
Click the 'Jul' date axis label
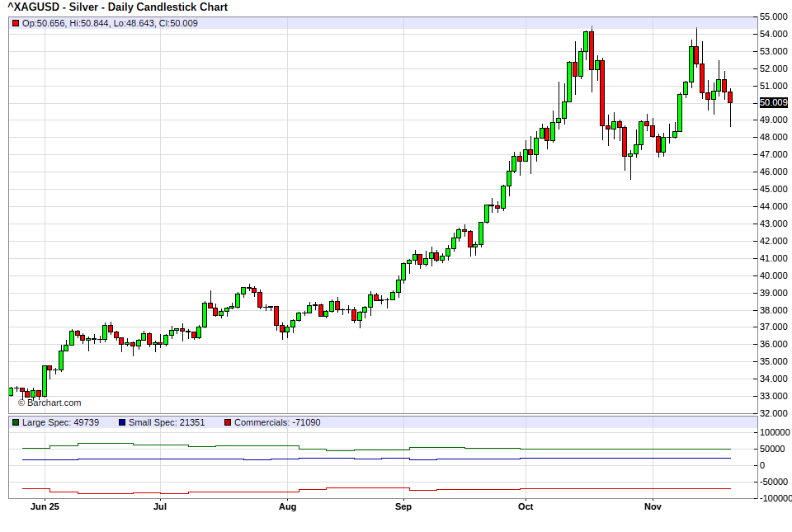click(160, 506)
